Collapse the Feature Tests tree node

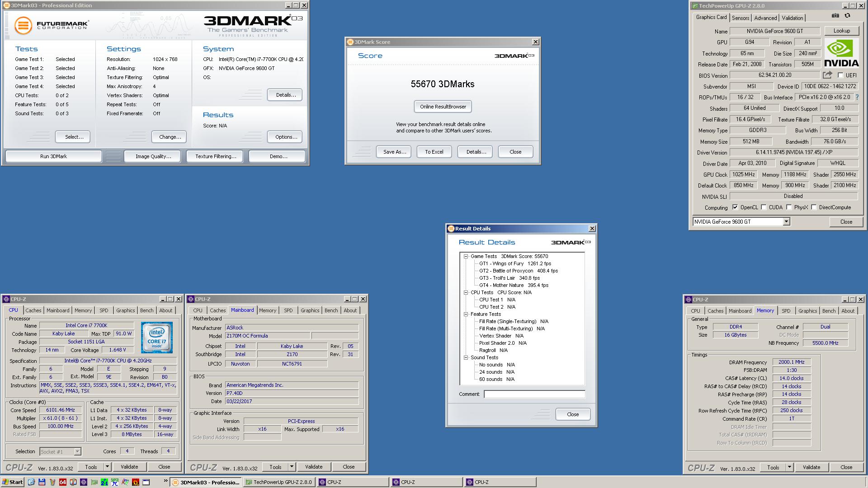tap(466, 314)
